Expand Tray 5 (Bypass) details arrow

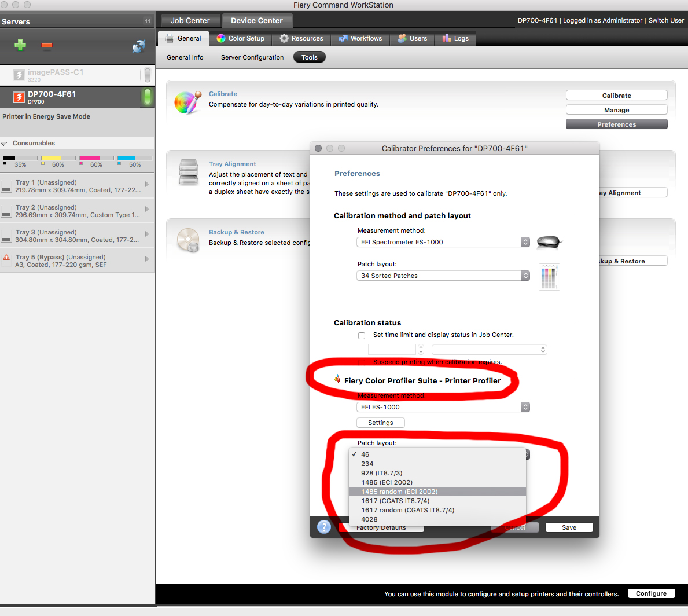click(x=147, y=259)
